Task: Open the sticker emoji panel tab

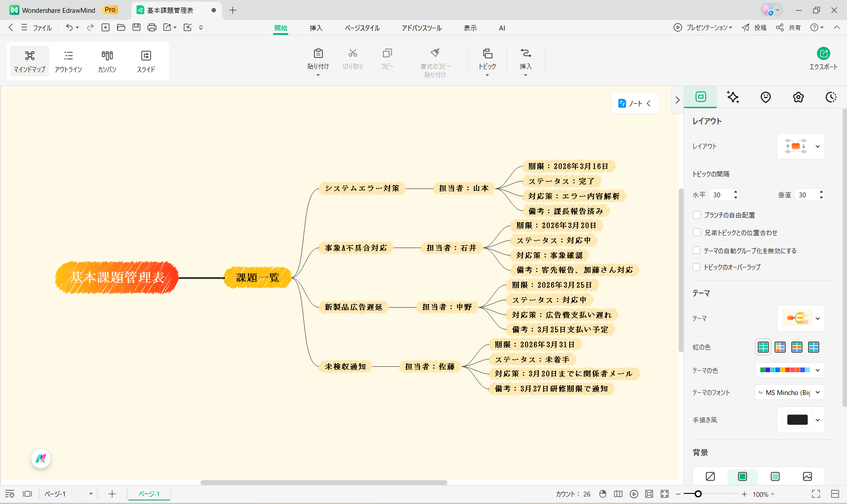Action: (x=766, y=97)
